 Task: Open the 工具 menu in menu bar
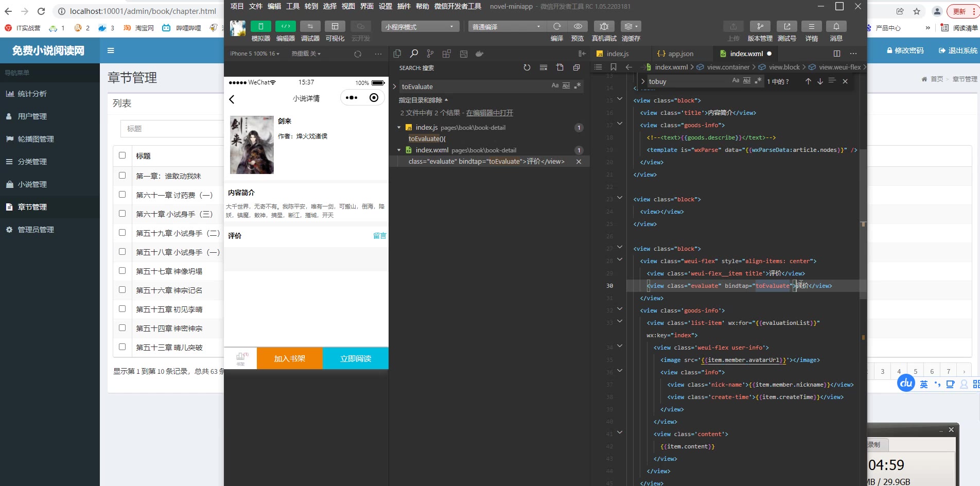tap(292, 6)
